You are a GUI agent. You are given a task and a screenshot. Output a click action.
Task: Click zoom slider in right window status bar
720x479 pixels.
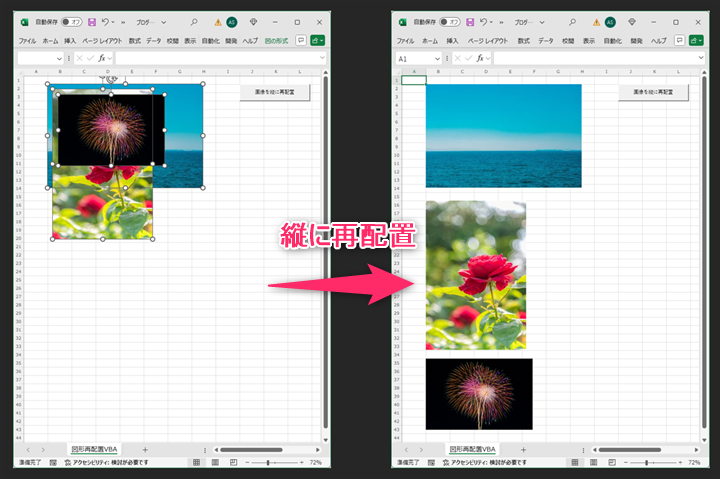[648, 463]
